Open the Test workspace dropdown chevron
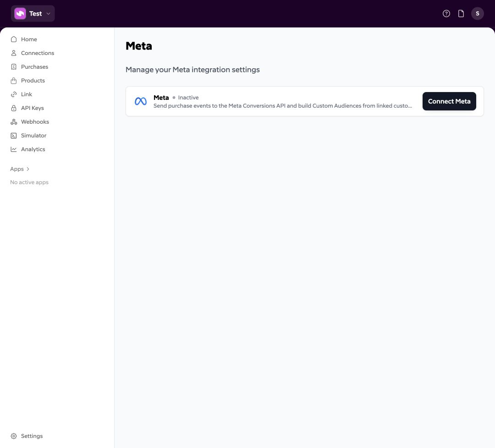 tap(48, 14)
